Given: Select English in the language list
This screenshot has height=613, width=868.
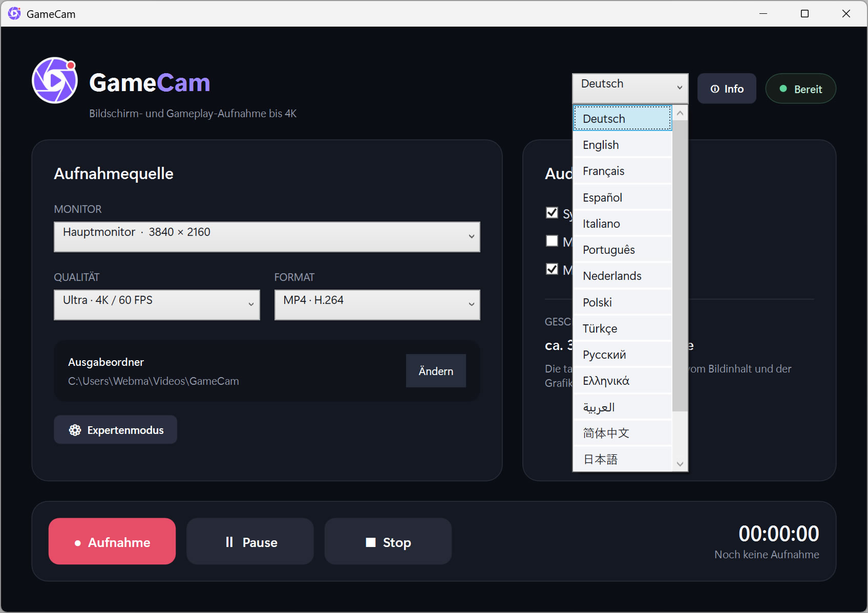Looking at the screenshot, I should point(622,145).
